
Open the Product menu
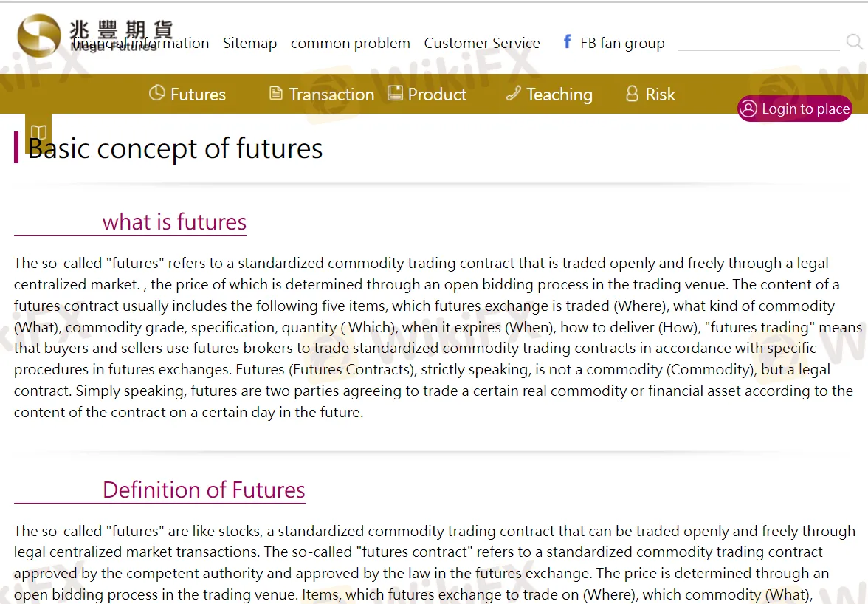click(437, 94)
